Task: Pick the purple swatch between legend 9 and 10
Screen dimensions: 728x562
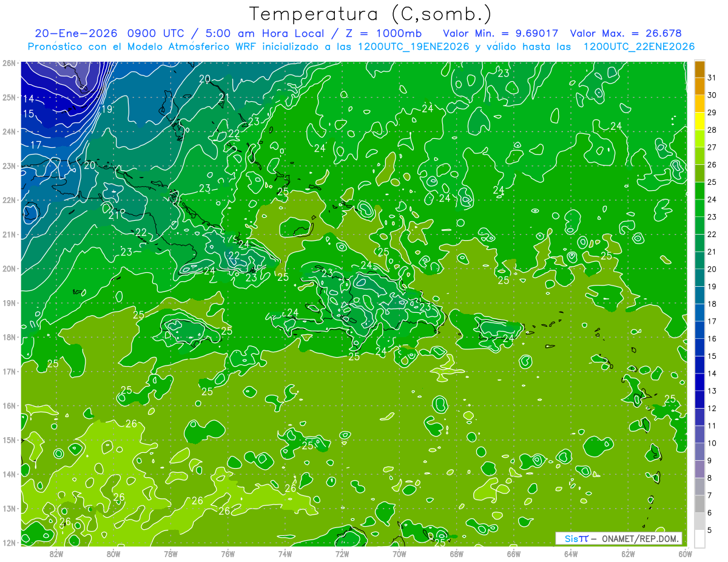Action: click(699, 452)
